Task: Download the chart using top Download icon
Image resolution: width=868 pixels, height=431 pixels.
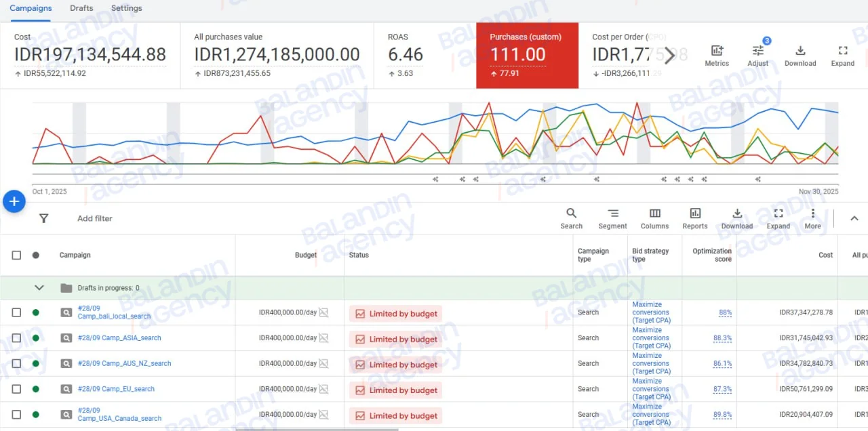Action: [800, 56]
